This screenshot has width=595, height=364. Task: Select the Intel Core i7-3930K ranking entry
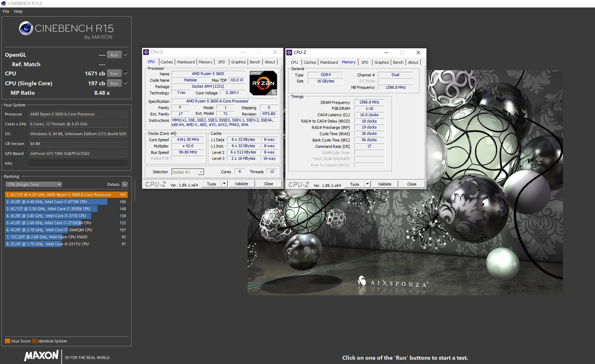[66, 209]
